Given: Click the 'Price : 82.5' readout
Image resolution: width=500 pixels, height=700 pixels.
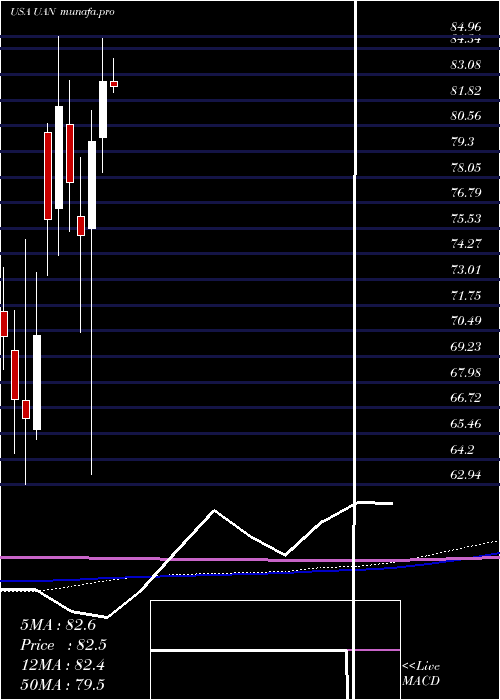Looking at the screenshot, I should [63, 645].
